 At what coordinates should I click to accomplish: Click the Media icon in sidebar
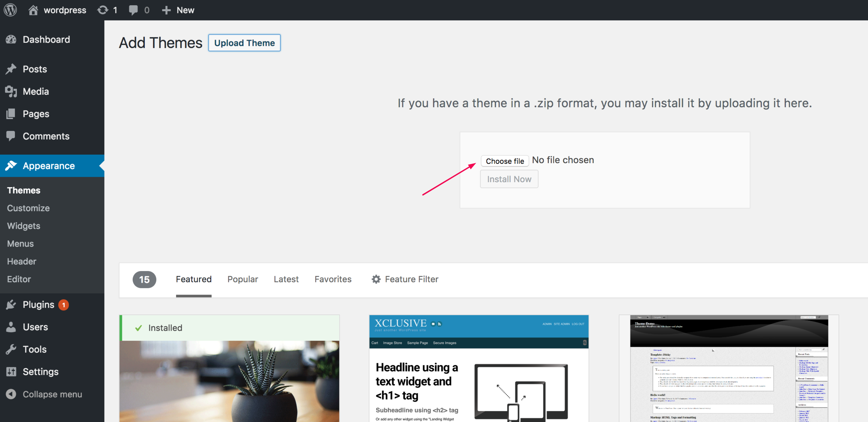pos(11,91)
